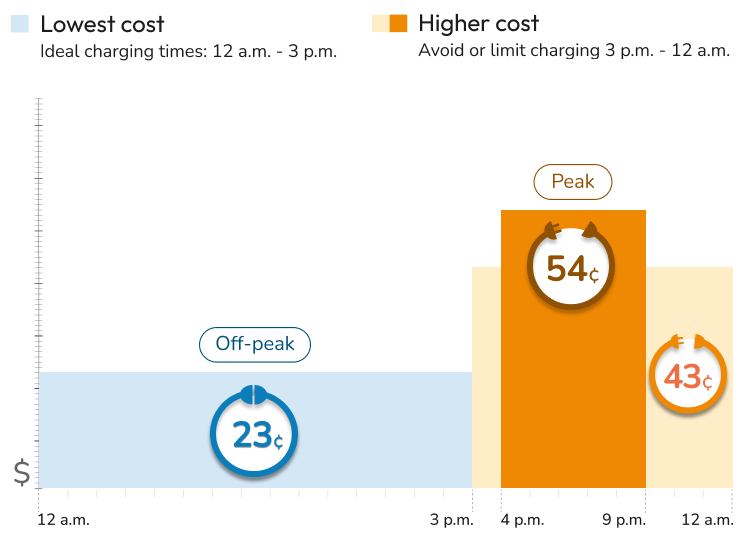
Task: Click the 54¢ peak rate badge
Action: coord(570,267)
